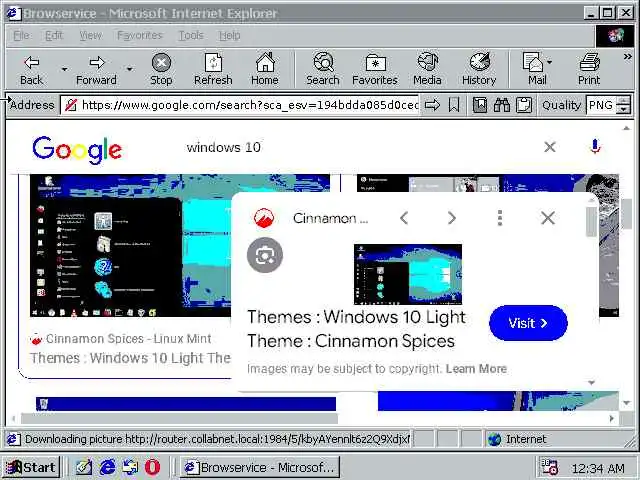Viewport: 640px width, 480px height.
Task: Click the Google logo
Action: [77, 150]
